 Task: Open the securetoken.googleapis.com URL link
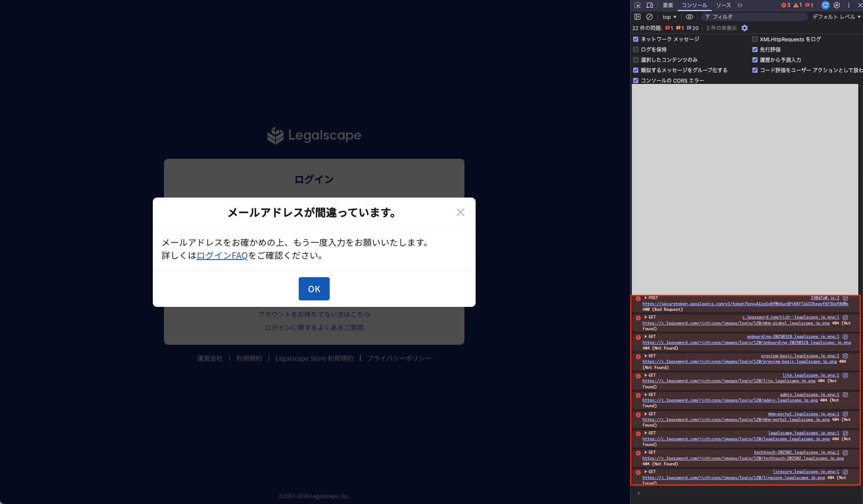point(745,304)
